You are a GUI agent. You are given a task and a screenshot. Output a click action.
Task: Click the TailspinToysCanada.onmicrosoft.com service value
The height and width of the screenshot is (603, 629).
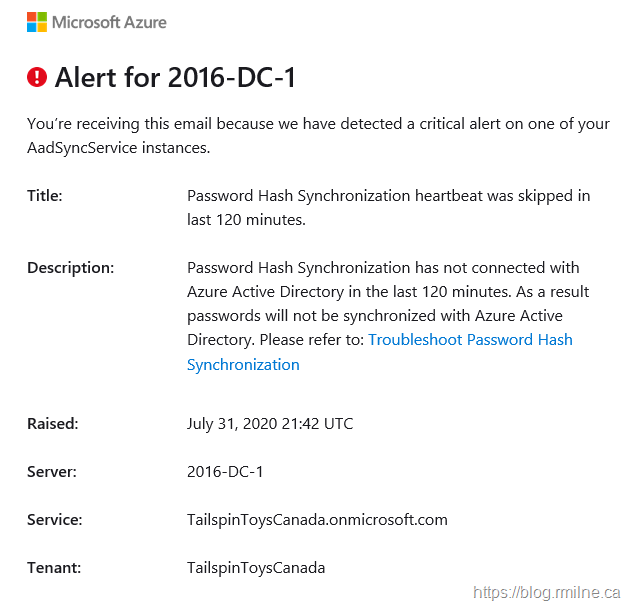[x=317, y=520]
